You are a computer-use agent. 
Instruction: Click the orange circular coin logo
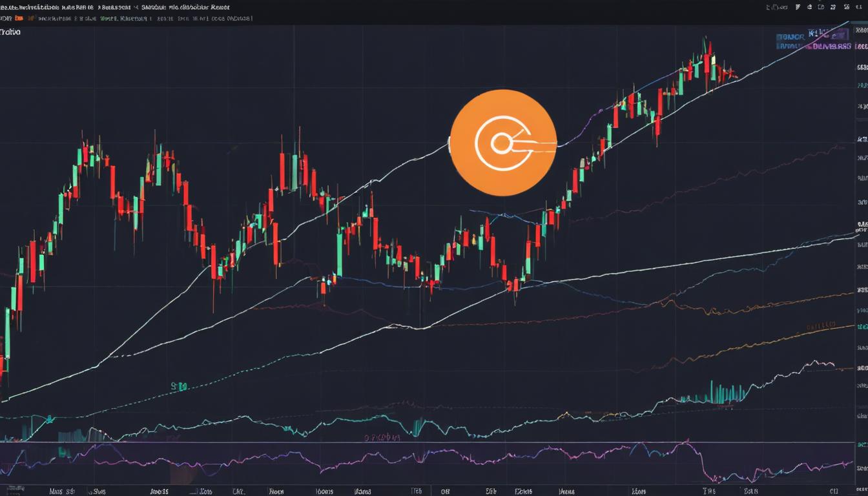503,143
